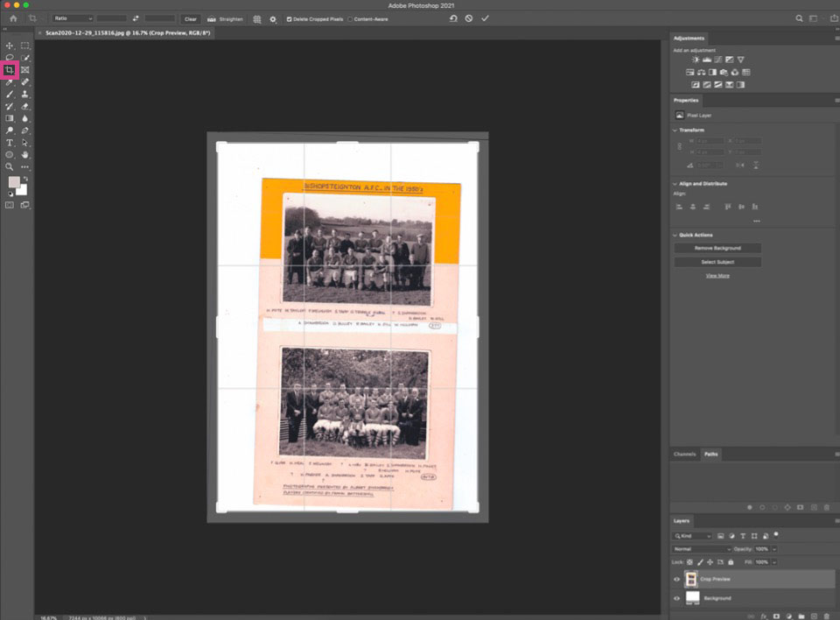
Task: Open the View More link
Action: click(x=717, y=276)
